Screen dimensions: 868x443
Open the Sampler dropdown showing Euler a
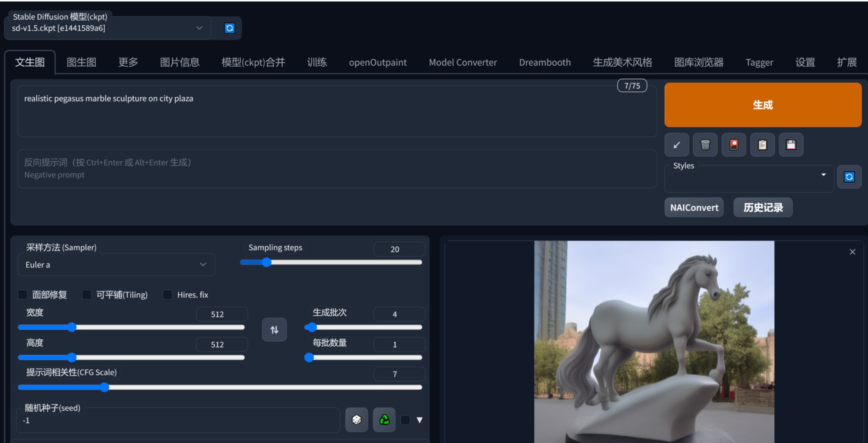coord(116,264)
